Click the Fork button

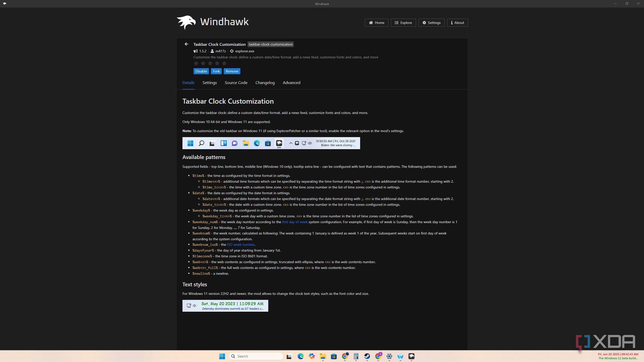pos(216,71)
